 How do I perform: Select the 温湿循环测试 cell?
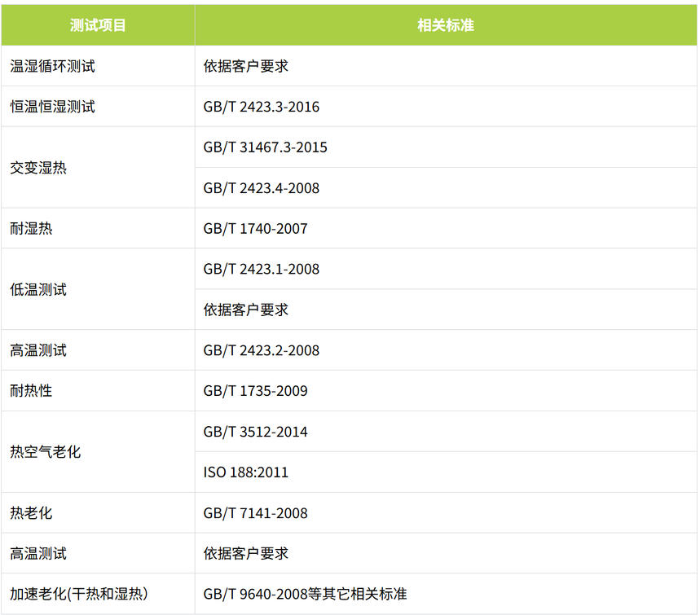[x=98, y=66]
